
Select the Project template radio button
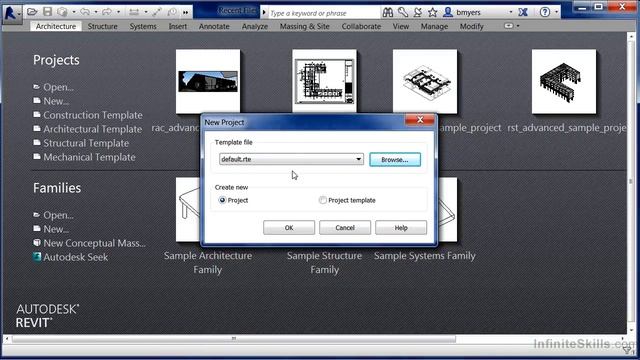point(323,200)
